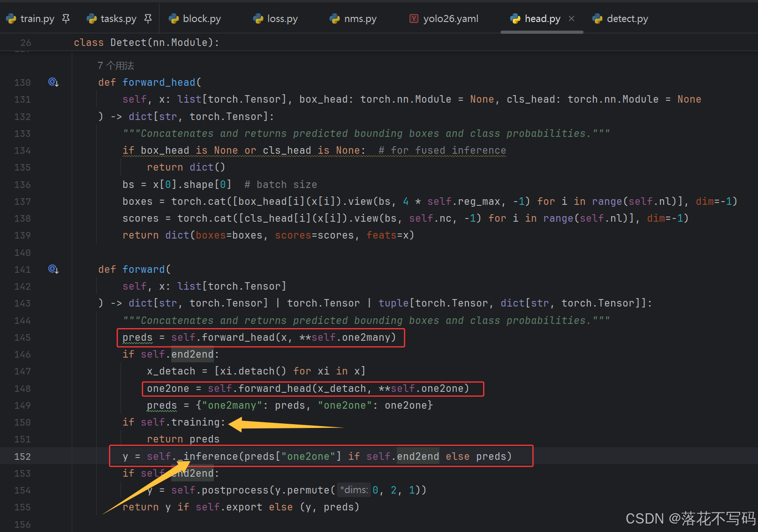Image resolution: width=758 pixels, height=532 pixels.
Task: Click sticky header 'class Detect(nn.Module)'
Action: coord(146,43)
